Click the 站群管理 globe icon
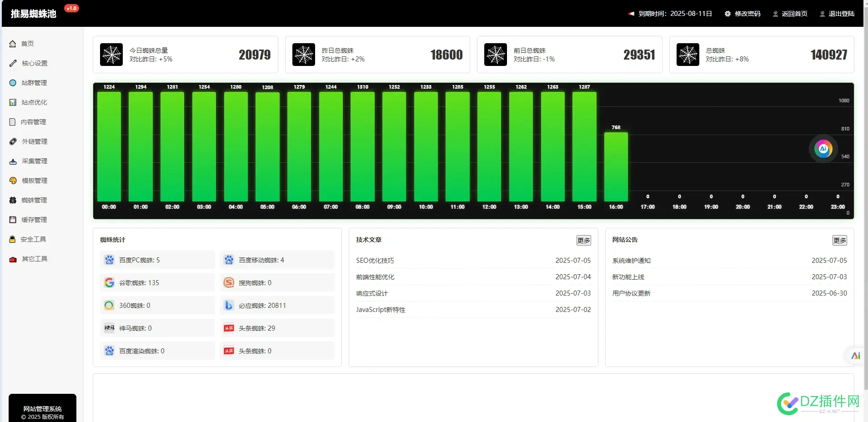The height and width of the screenshot is (422, 868). point(13,83)
